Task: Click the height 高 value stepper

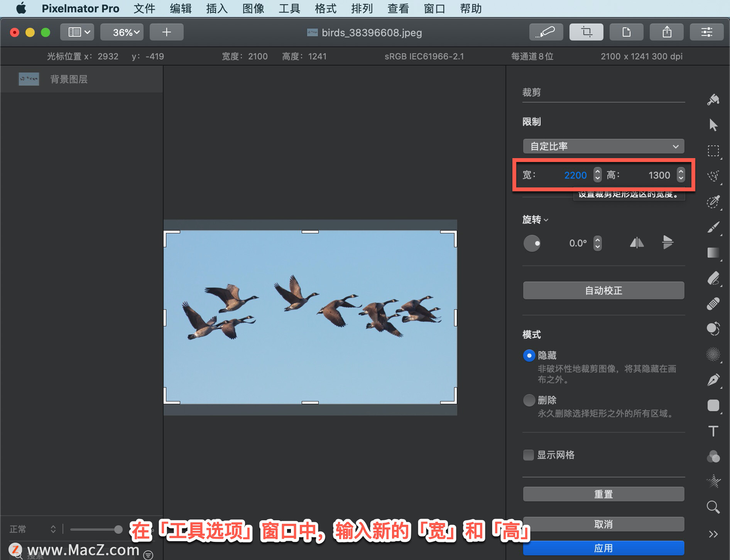Action: click(x=681, y=175)
